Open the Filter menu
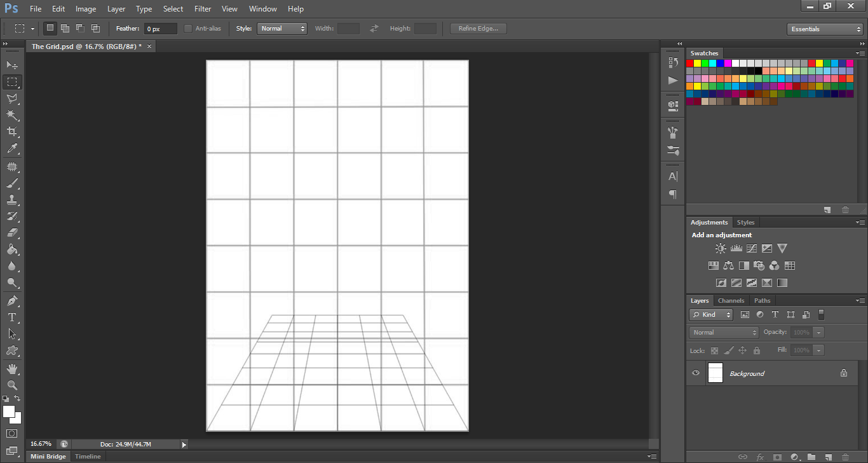Screen dimensions: 868x463 point(203,9)
